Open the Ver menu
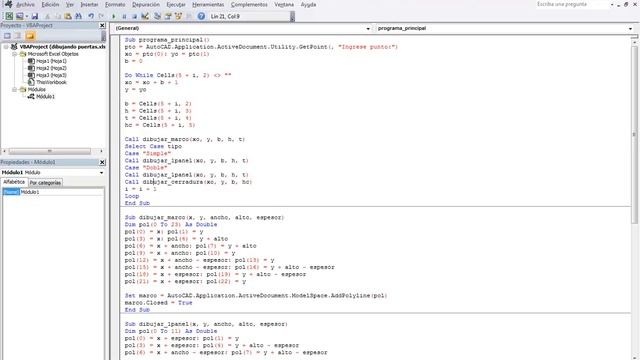This screenshot has height=360, width=640. (70, 4)
